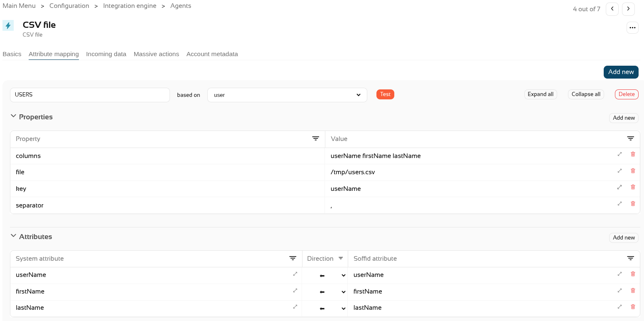The height and width of the screenshot is (321, 644).
Task: Open filter icon in Property column header
Action: click(316, 138)
